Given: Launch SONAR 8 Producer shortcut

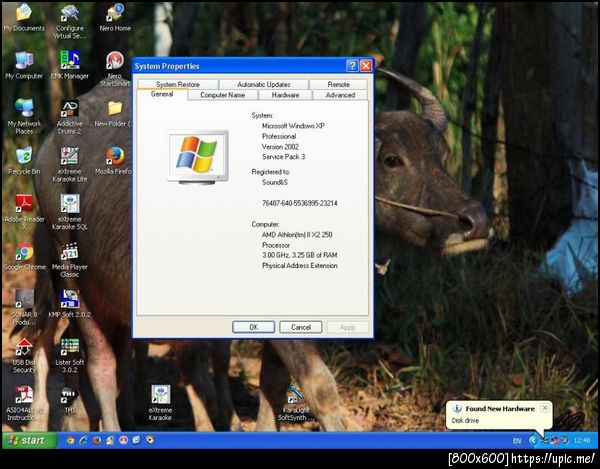Looking at the screenshot, I should pos(24,307).
